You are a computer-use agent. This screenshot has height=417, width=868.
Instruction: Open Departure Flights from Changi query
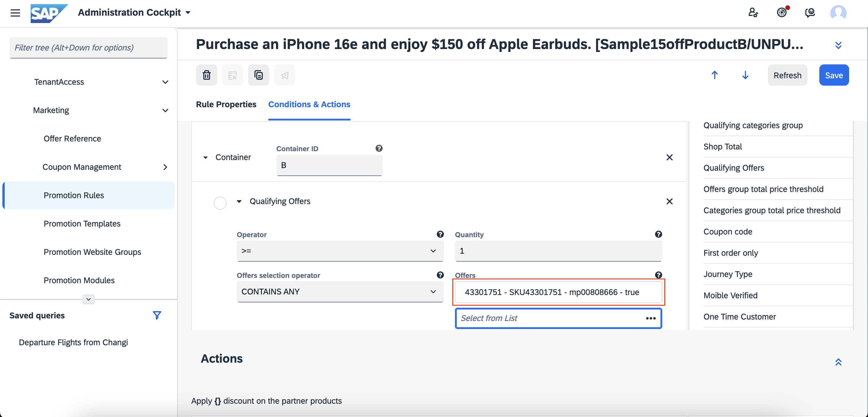pos(73,342)
